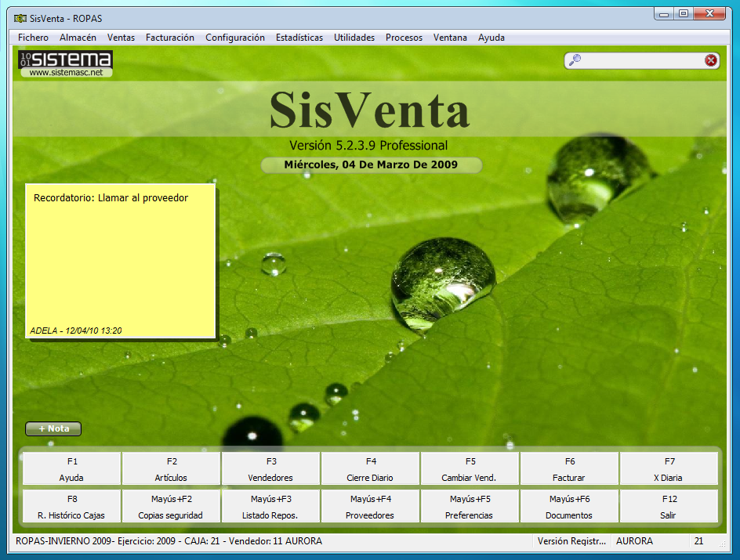Viewport: 740px width, 560px height.
Task: Open X Diaria with F7 button
Action: 669,468
